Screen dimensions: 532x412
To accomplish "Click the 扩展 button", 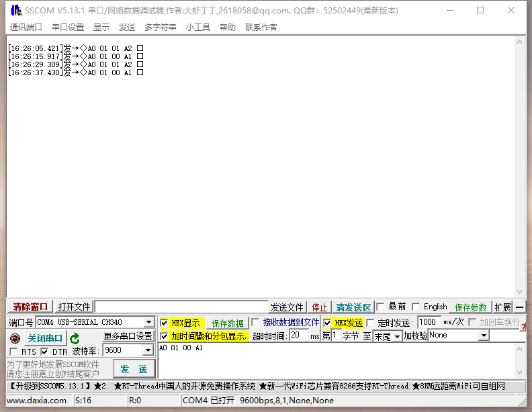I will click(503, 307).
